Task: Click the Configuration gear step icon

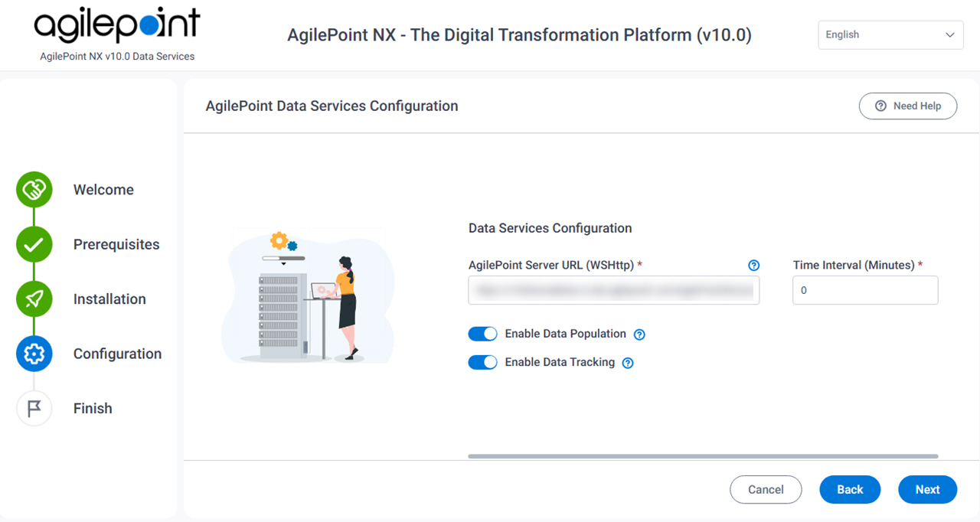Action: [34, 354]
